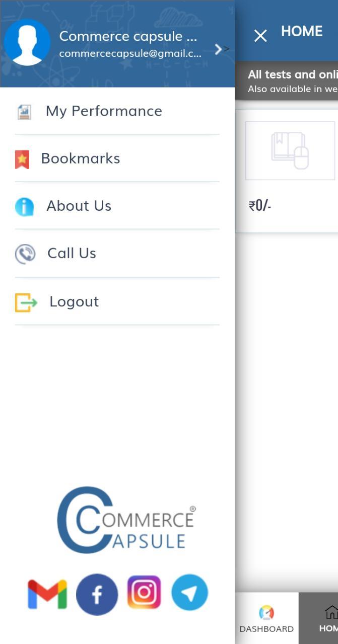Open the About Us entry
The height and width of the screenshot is (644, 338).
[117, 206]
